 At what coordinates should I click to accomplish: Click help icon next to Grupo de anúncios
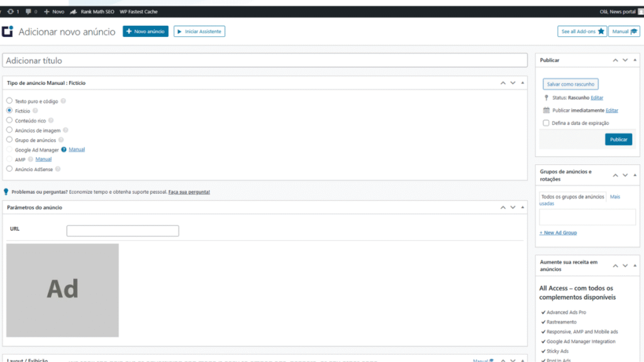tap(61, 140)
